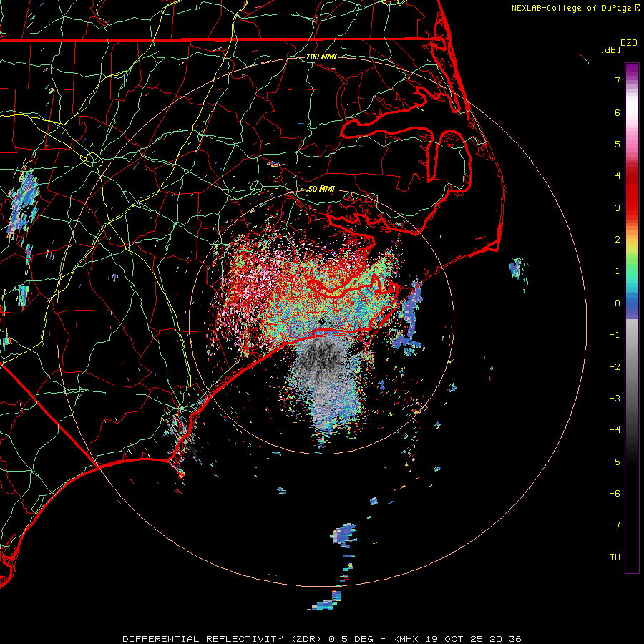644x644 pixels.
Task: Click the Differential Reflectivity caption at bottom
Action: point(321,639)
